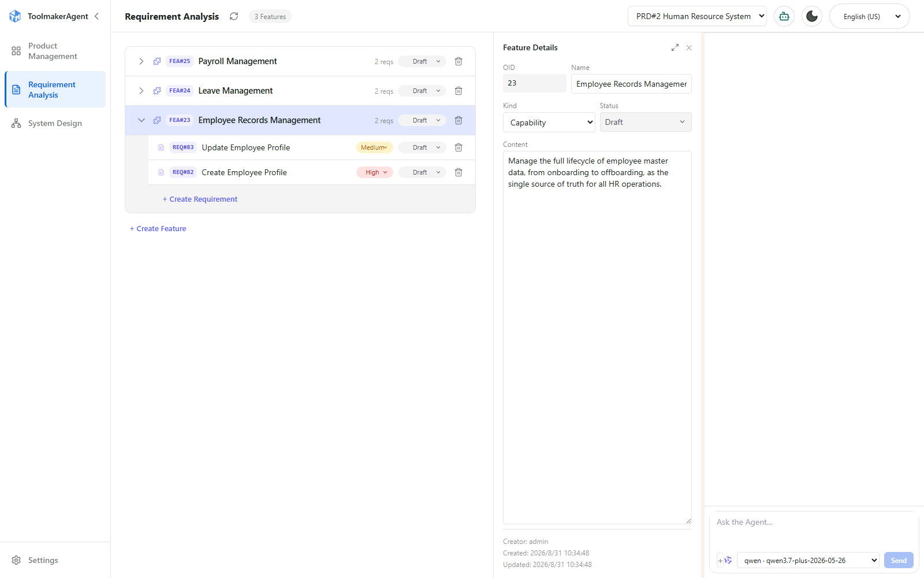
Task: Open the Update Employee Profile requirement
Action: tap(246, 147)
